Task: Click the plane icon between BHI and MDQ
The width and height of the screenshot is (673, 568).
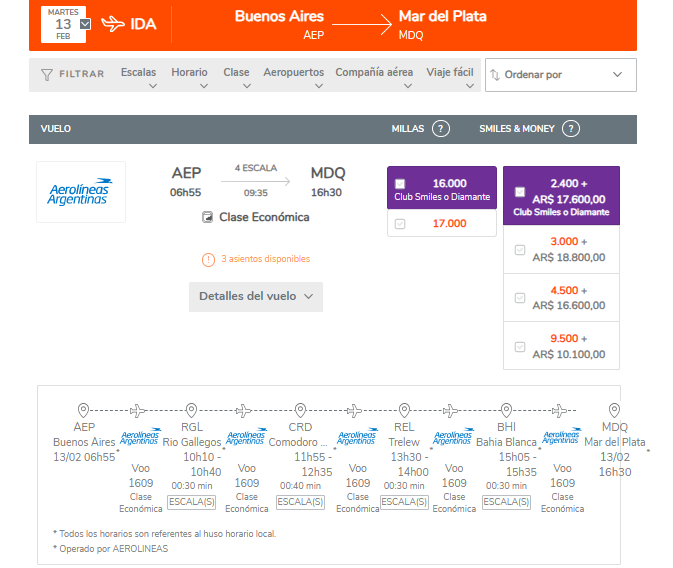Action: click(559, 411)
